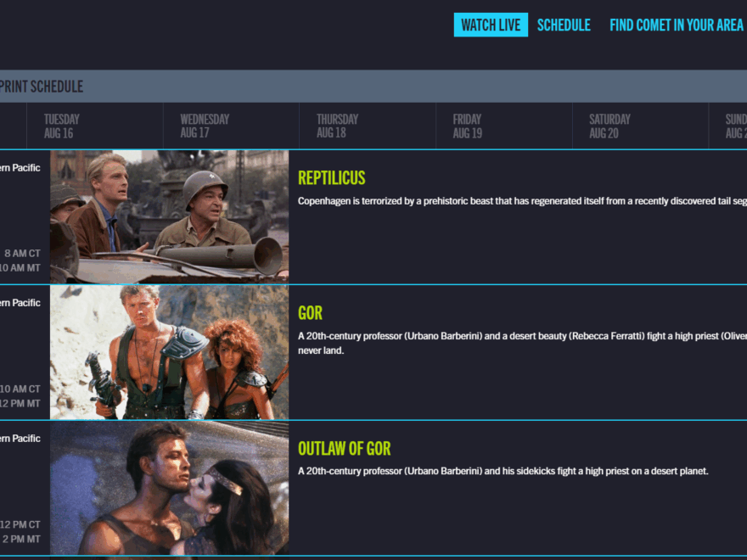This screenshot has height=560, width=747.
Task: Click FIND COMET IN YOUR AREA
Action: tap(677, 25)
